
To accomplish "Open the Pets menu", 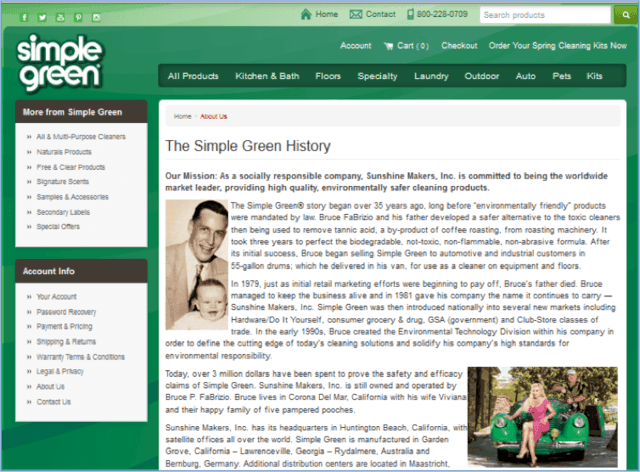I will (x=562, y=76).
